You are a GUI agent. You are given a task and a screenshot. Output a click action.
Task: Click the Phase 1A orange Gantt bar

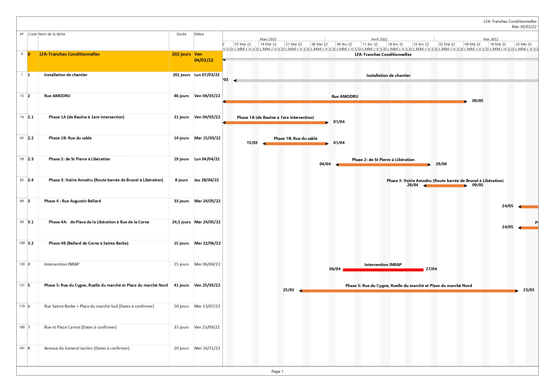pyautogui.click(x=275, y=123)
